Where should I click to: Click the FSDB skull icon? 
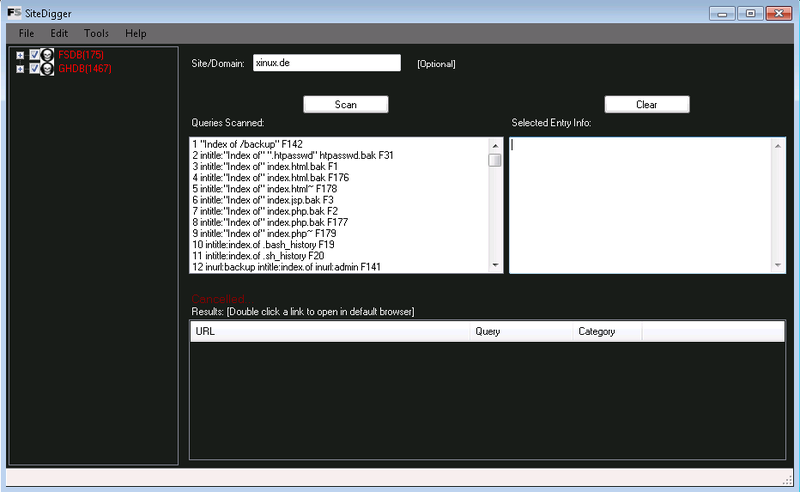48,54
